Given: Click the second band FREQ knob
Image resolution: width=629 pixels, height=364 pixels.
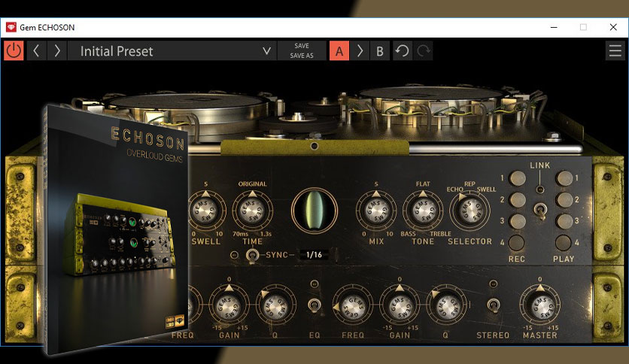Looking at the screenshot, I should (353, 306).
